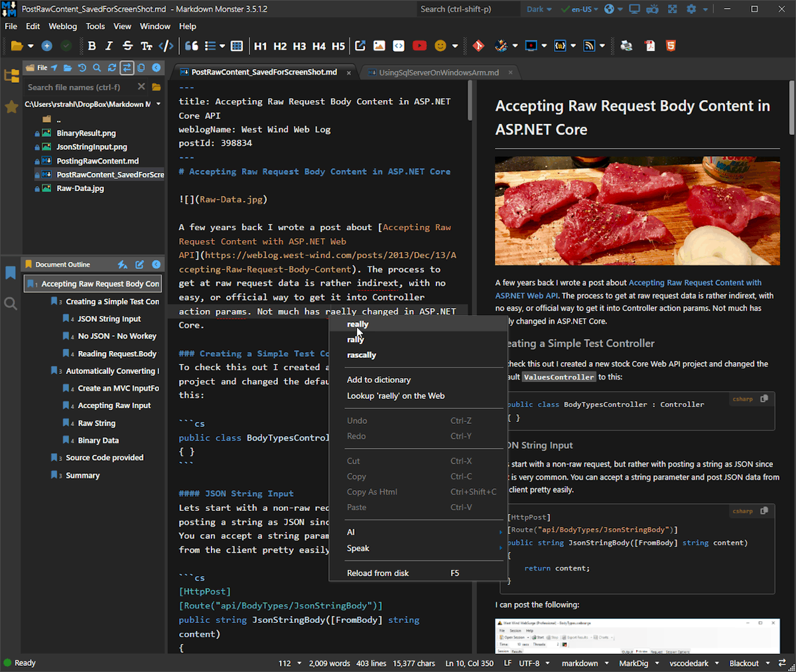The width and height of the screenshot is (796, 672).
Task: Open the Favorites star panel
Action: point(11,107)
